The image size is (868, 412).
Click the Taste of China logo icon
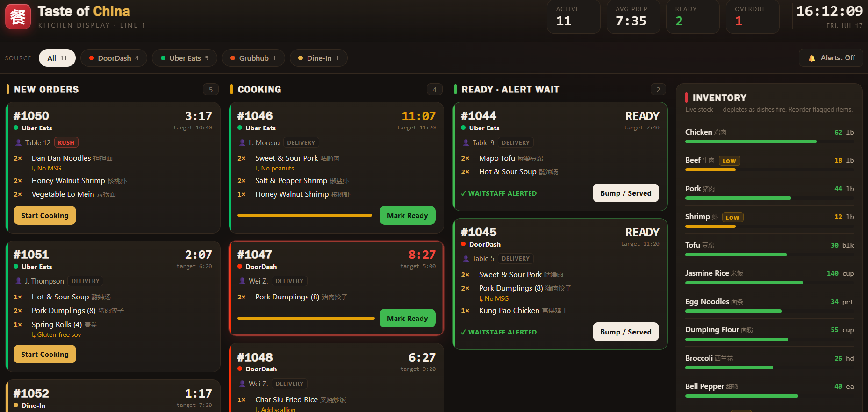coord(18,17)
